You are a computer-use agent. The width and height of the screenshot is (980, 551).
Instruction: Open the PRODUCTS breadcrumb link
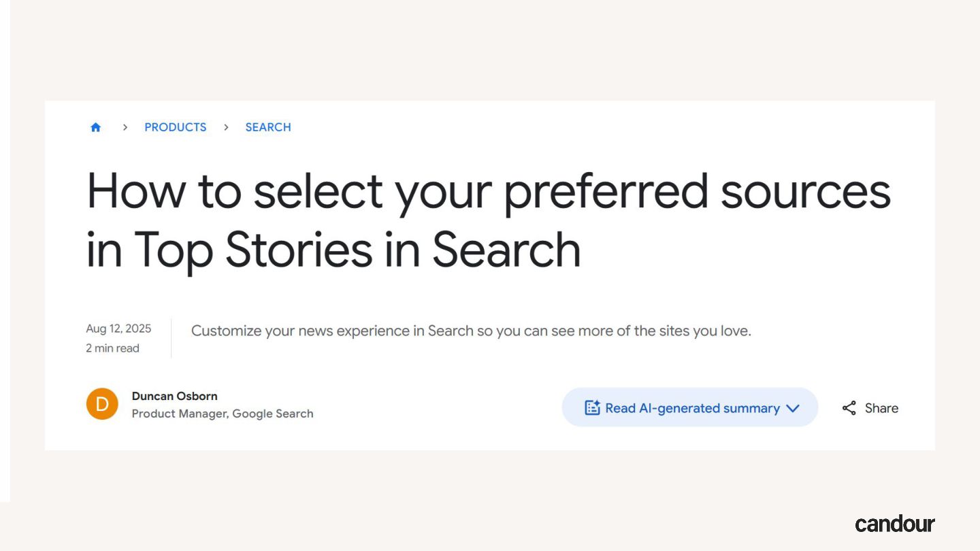[x=175, y=127]
